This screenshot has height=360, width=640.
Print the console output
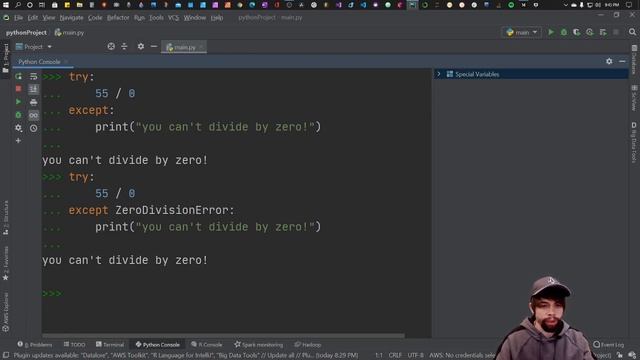pyautogui.click(x=33, y=102)
